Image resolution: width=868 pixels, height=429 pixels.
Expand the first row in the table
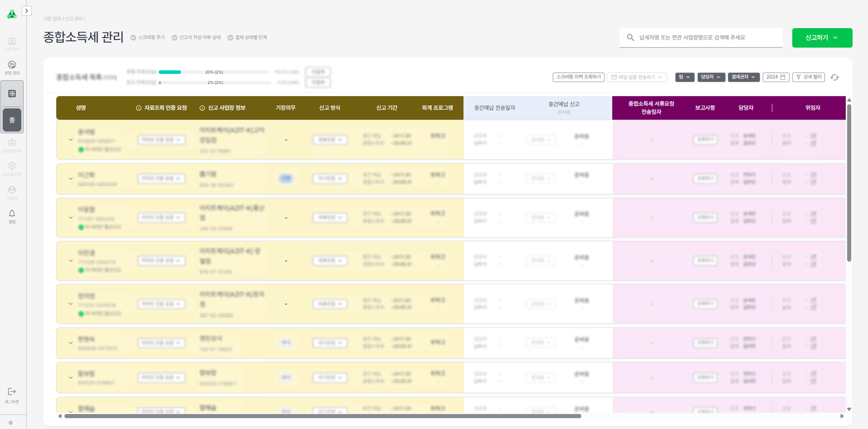(71, 140)
